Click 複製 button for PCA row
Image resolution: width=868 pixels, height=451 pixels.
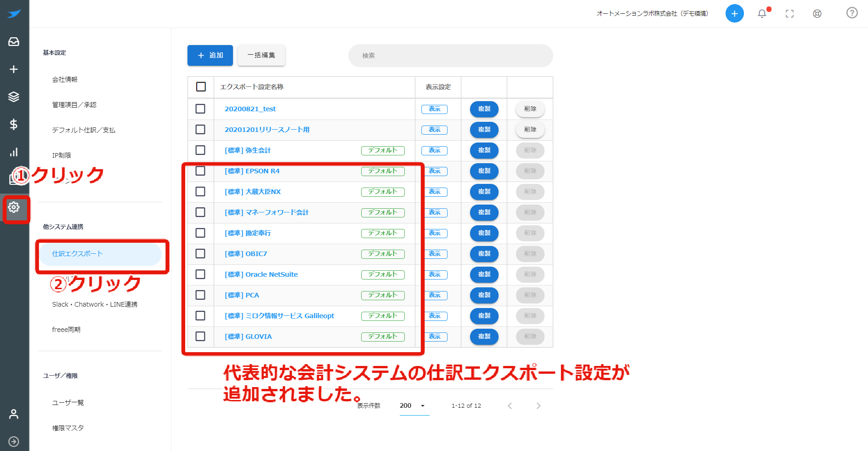coord(484,295)
